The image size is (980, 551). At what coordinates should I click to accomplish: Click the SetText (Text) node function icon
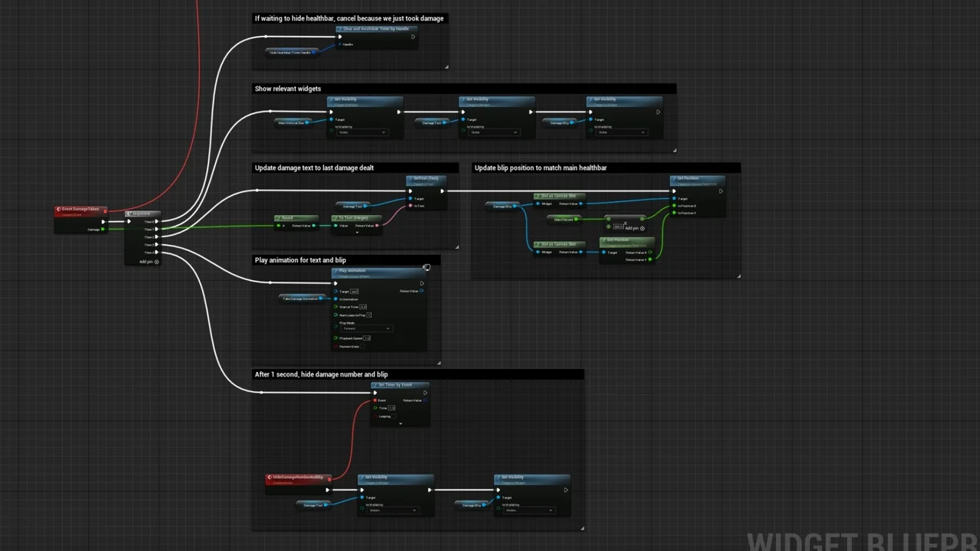(x=411, y=178)
